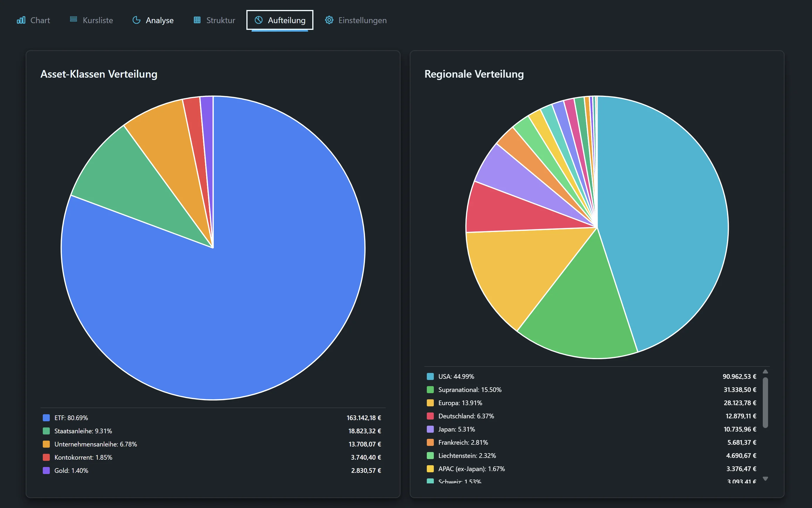Open the Kursliste tab
The image size is (812, 508).
98,20
